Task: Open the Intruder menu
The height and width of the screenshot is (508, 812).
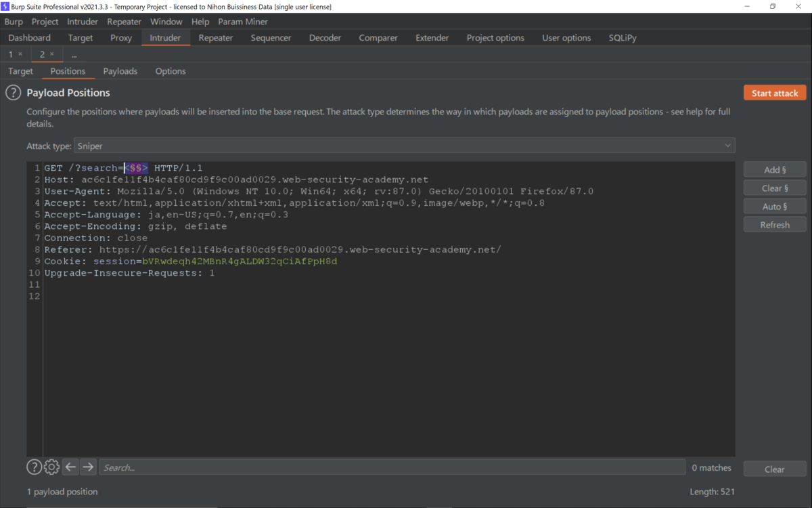Action: [83, 22]
